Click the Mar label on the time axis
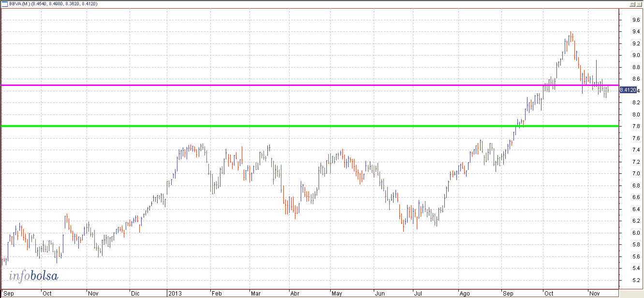The width and height of the screenshot is (644, 298). click(255, 293)
